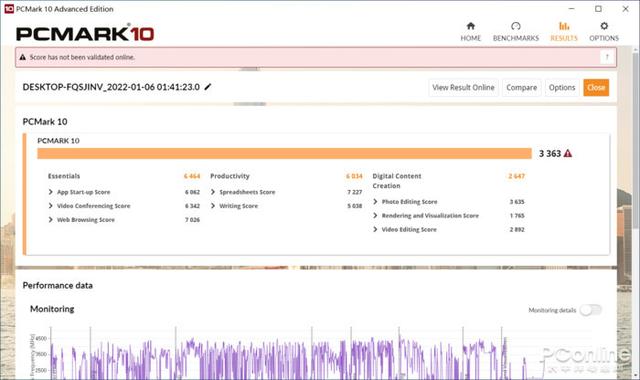The width and height of the screenshot is (640, 380).
Task: Click the Spreadsheets score value 7 227
Action: click(x=355, y=192)
